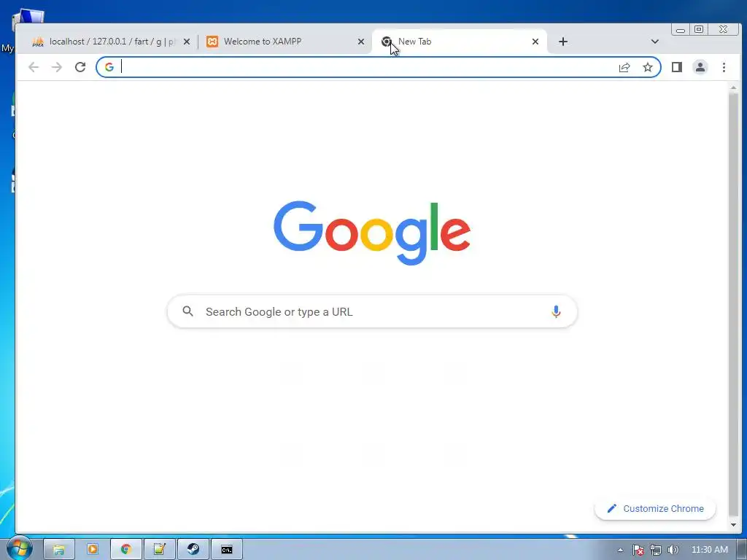Open Windows Media Player from taskbar
Image resolution: width=747 pixels, height=560 pixels.
[x=93, y=550]
